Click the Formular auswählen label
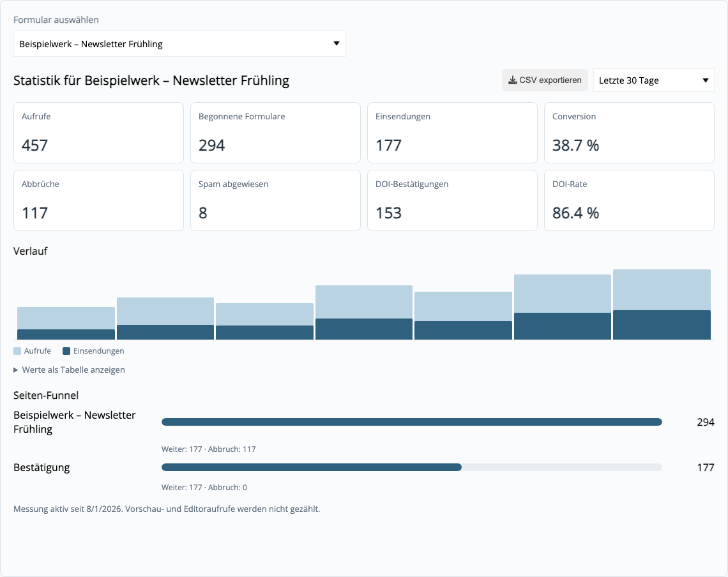Viewport: 728px width, 577px height. (x=56, y=20)
